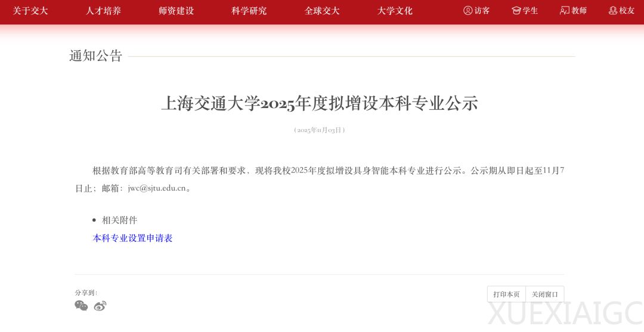Image resolution: width=644 pixels, height=332 pixels.
Task: Click the article title 上海交通大学2025年度拟增设本科专业公示
Action: tap(320, 103)
